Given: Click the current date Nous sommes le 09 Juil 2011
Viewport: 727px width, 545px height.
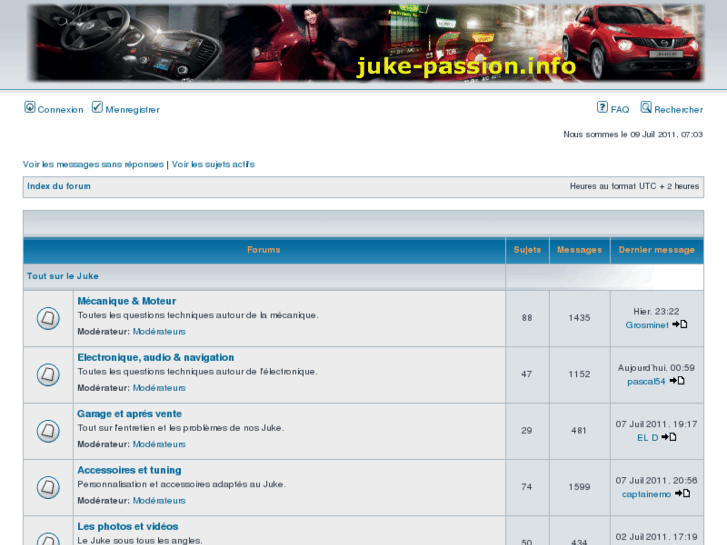Looking at the screenshot, I should (x=633, y=135).
